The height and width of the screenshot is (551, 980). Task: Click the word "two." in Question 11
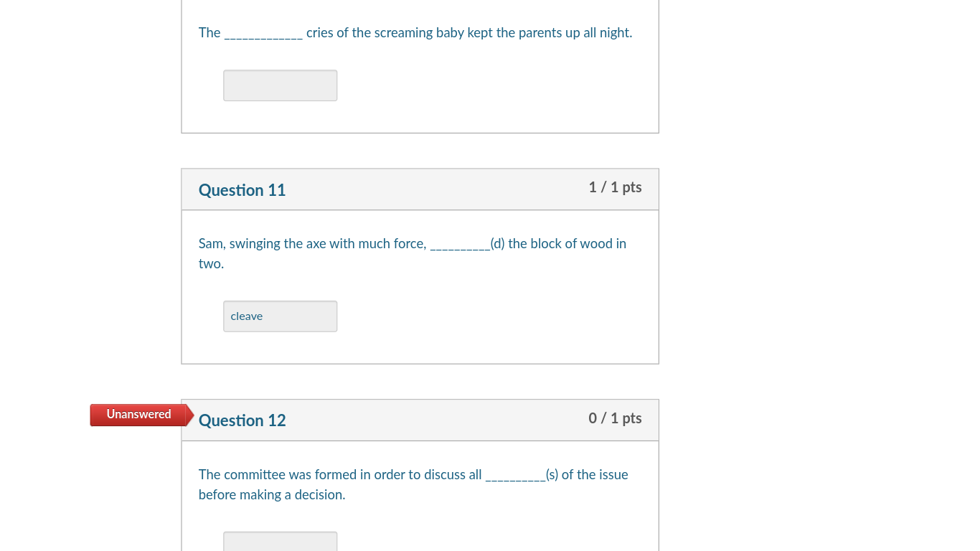click(211, 264)
